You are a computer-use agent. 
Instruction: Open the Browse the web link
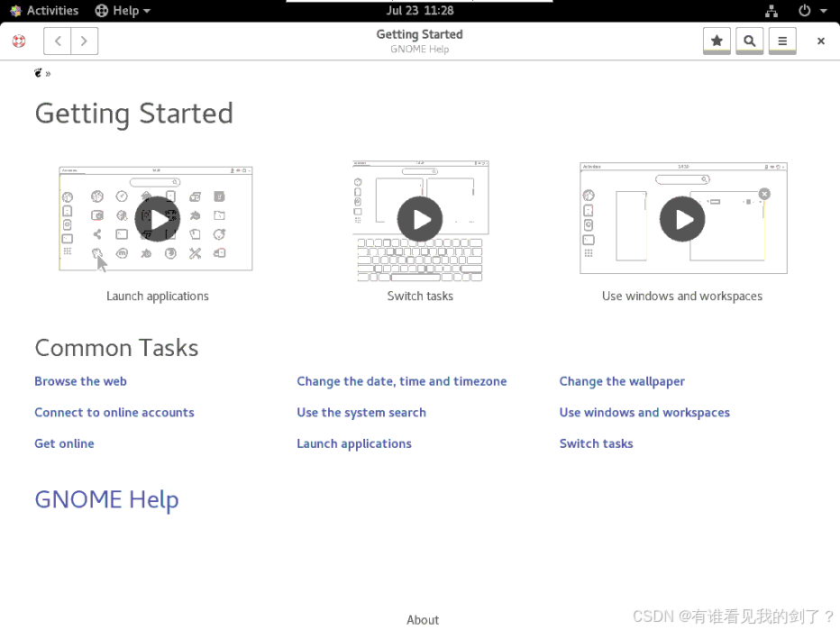click(x=80, y=381)
